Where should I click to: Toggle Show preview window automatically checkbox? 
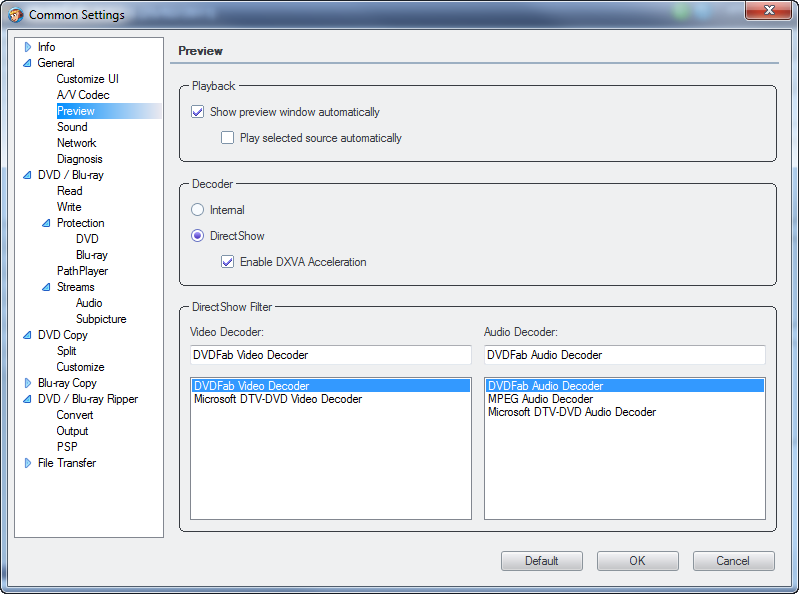pos(198,112)
